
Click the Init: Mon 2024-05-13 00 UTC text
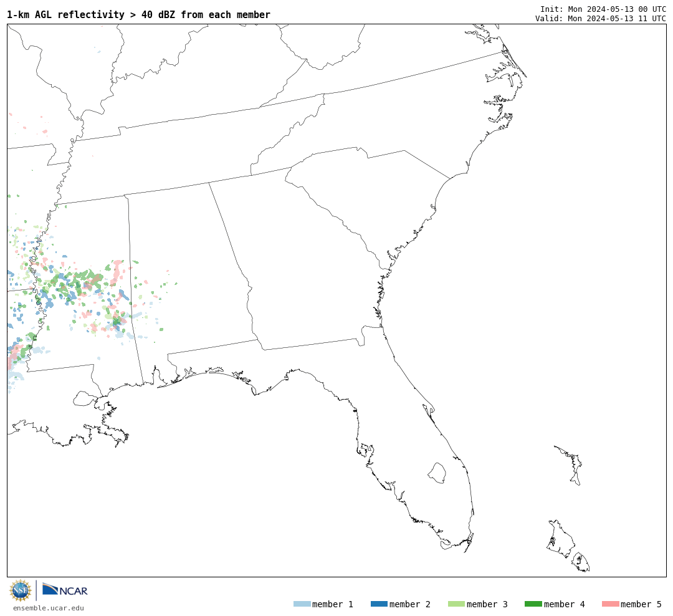[x=603, y=9]
